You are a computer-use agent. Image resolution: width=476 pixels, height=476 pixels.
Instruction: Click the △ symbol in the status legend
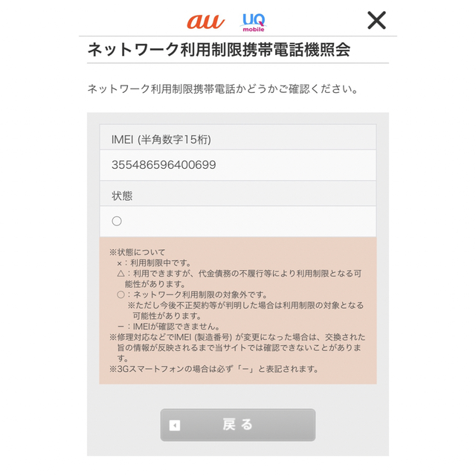120,274
